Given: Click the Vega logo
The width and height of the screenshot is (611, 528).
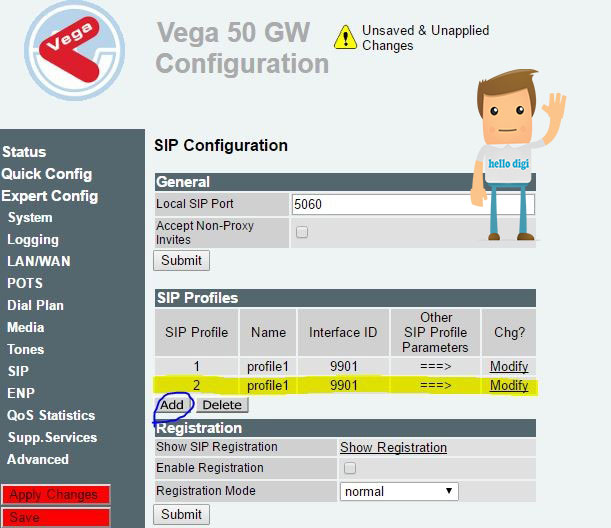Looking at the screenshot, I should point(74,51).
